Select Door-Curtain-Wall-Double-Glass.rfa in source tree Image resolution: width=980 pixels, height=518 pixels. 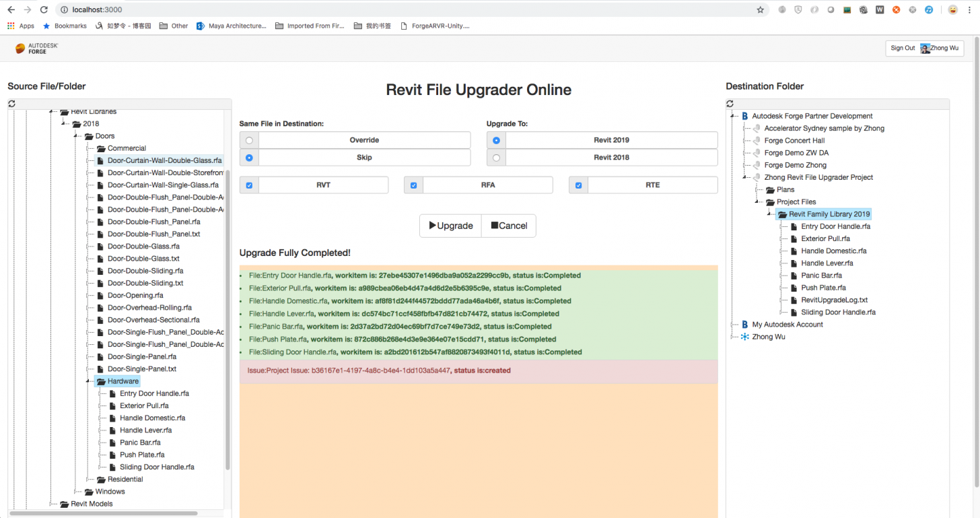click(165, 161)
